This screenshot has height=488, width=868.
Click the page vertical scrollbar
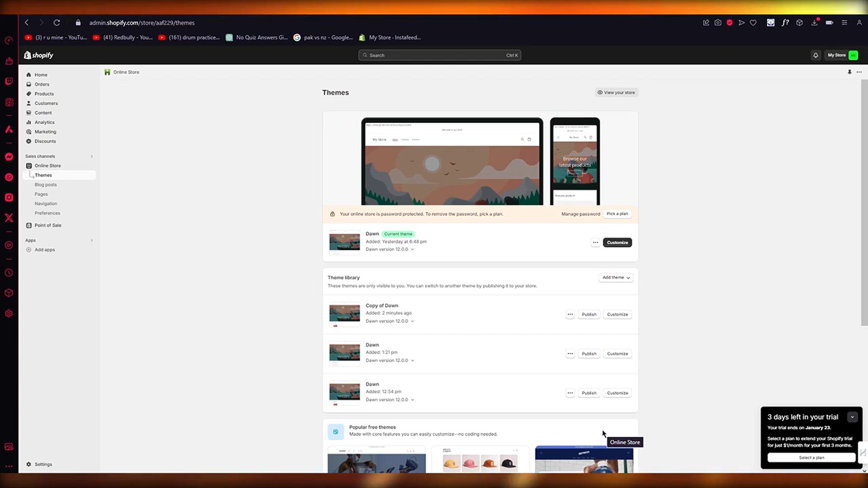point(864,202)
